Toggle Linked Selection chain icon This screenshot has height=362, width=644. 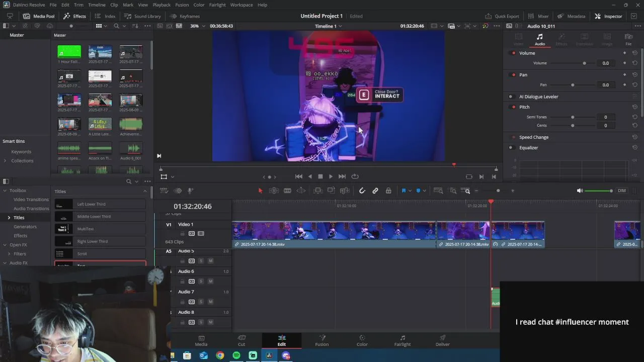(x=375, y=191)
